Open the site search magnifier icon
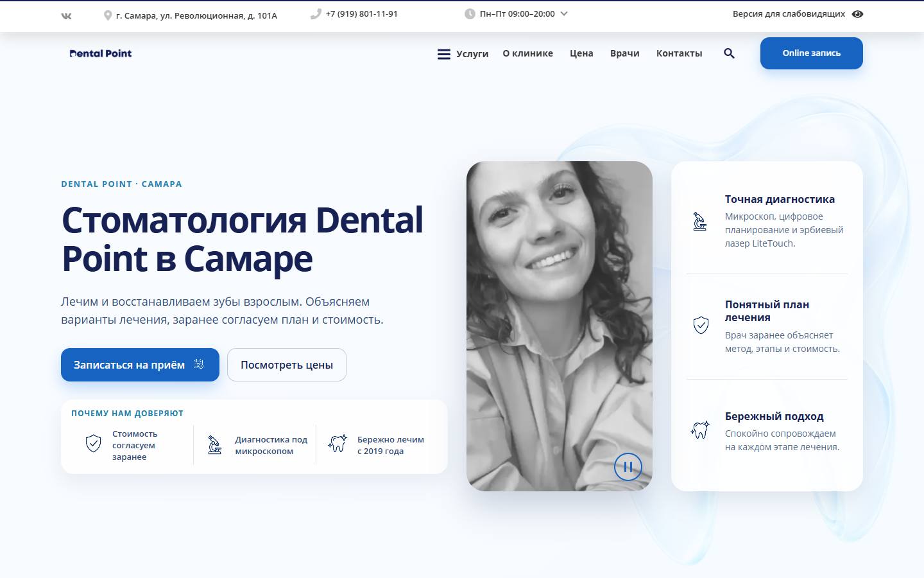 [729, 53]
